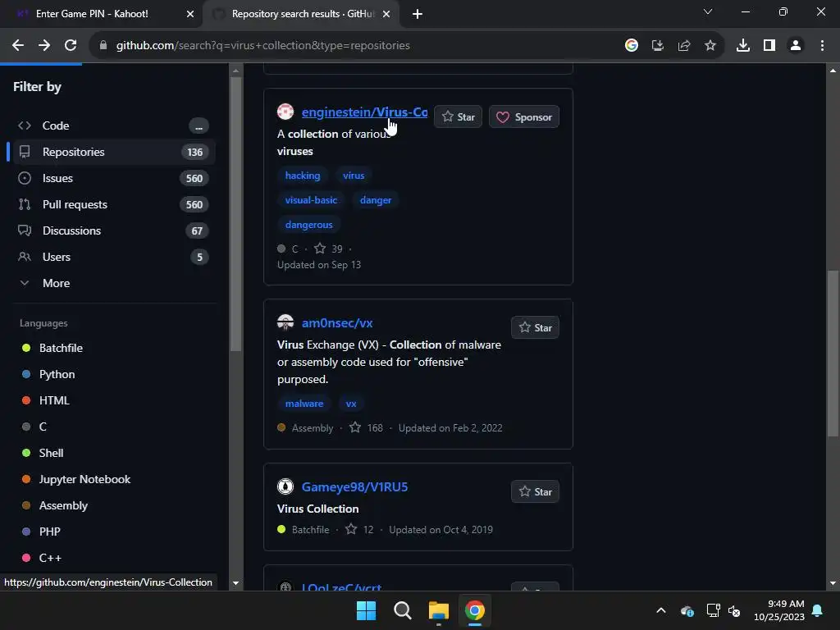Filter results by Repositories
The image size is (840, 630).
tap(112, 152)
